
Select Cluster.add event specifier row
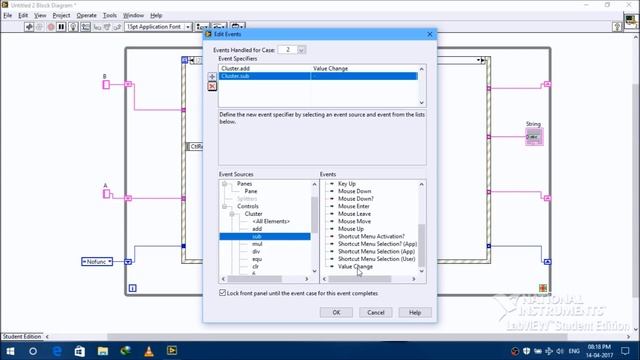coord(318,69)
